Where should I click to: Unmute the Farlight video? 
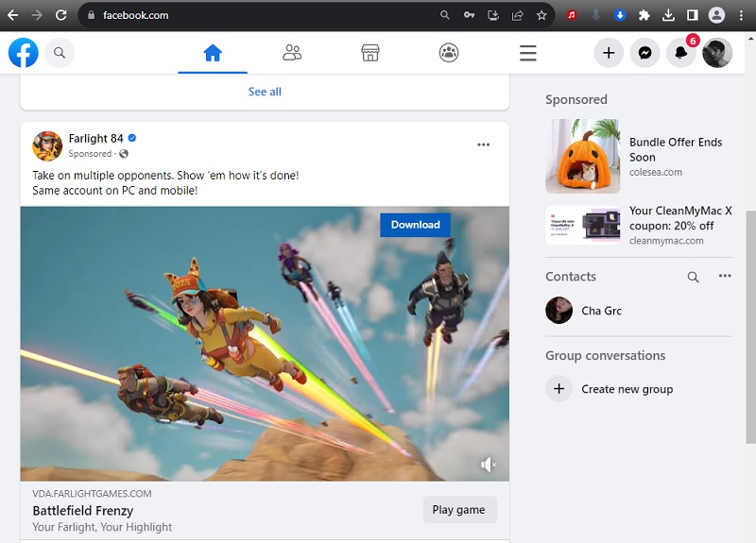(488, 465)
